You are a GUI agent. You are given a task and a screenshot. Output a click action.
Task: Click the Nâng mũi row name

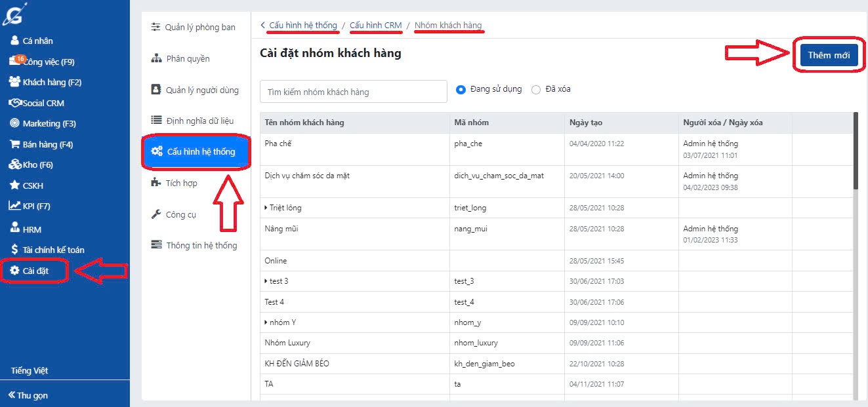click(x=281, y=229)
